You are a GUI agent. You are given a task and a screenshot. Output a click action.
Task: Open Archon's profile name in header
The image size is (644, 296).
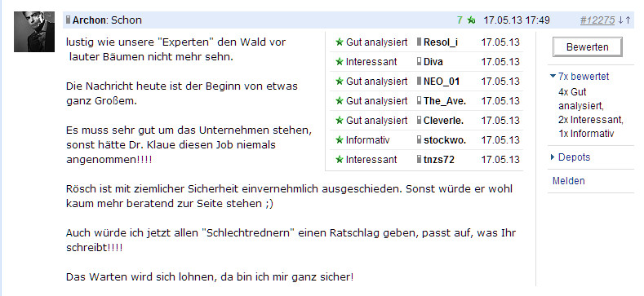tap(90, 20)
